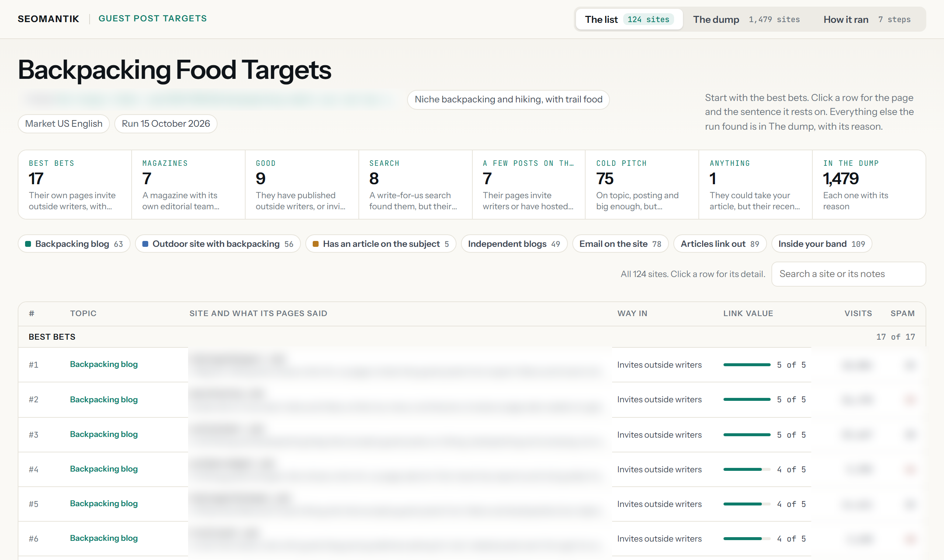Click the Run 15 October 2026 pill

166,124
